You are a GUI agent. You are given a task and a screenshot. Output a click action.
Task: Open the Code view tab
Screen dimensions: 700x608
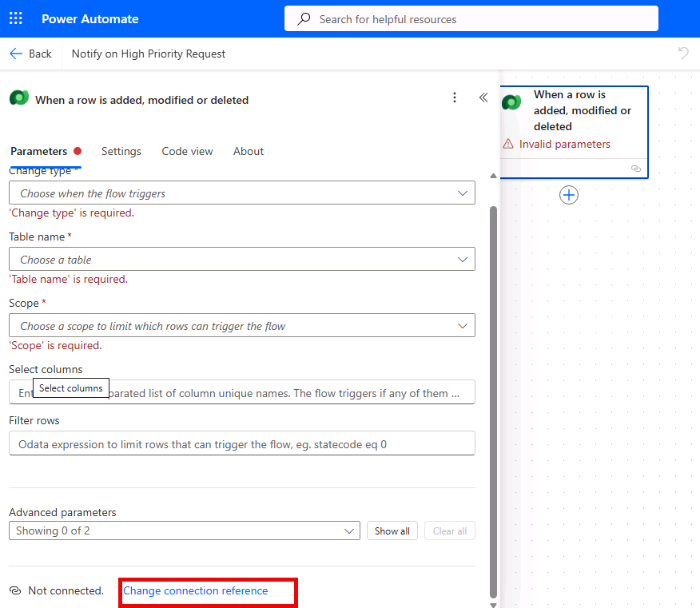187,151
